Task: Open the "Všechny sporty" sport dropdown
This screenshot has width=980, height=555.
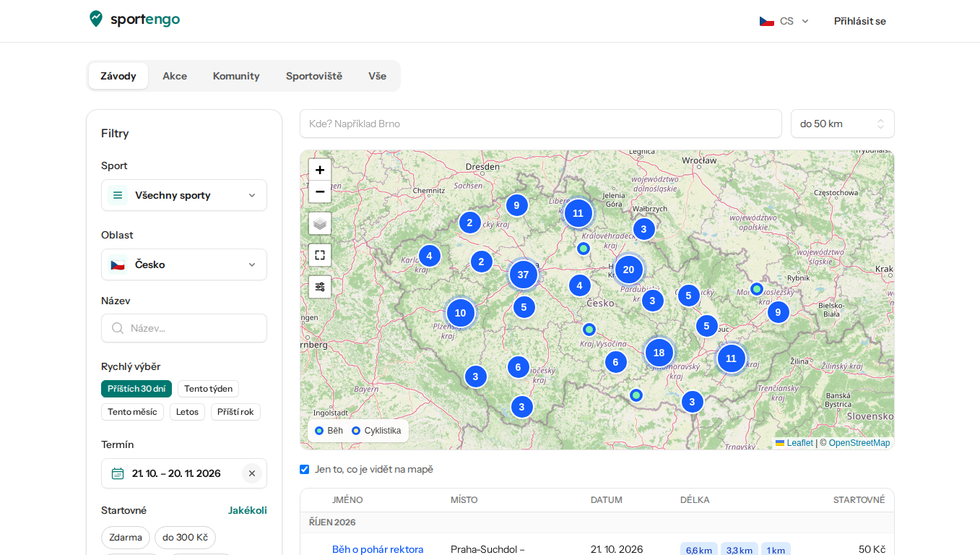Action: (184, 195)
